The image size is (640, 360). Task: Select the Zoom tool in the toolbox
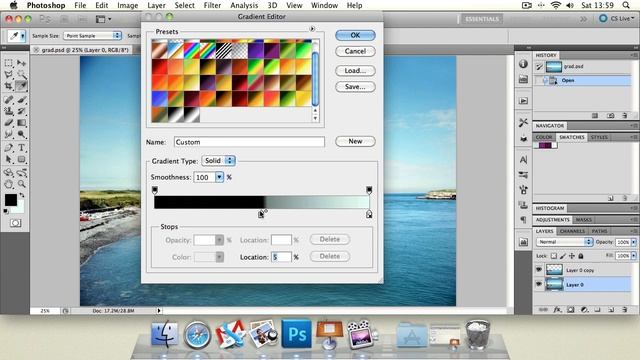21,184
